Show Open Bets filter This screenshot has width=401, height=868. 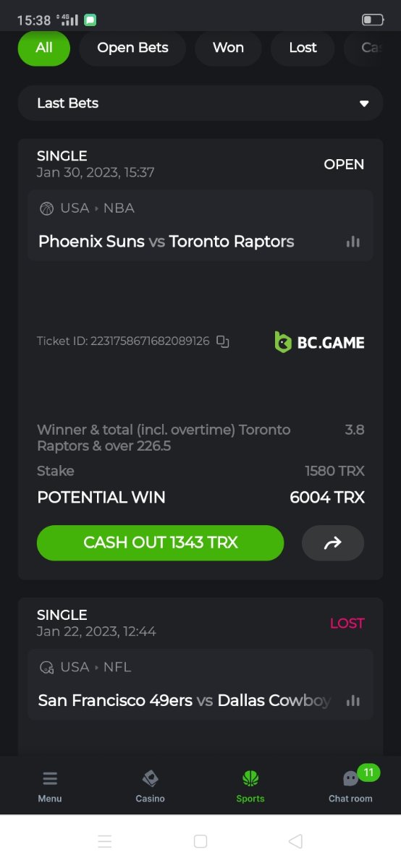click(132, 48)
